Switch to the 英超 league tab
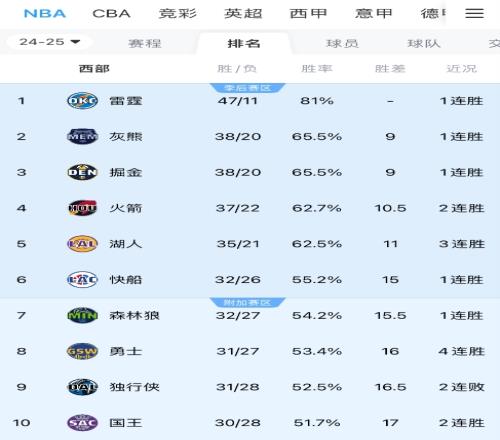 (243, 14)
